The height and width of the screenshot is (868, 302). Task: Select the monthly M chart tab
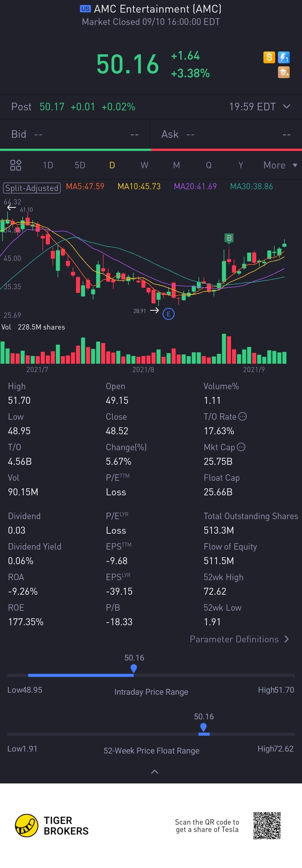click(176, 165)
